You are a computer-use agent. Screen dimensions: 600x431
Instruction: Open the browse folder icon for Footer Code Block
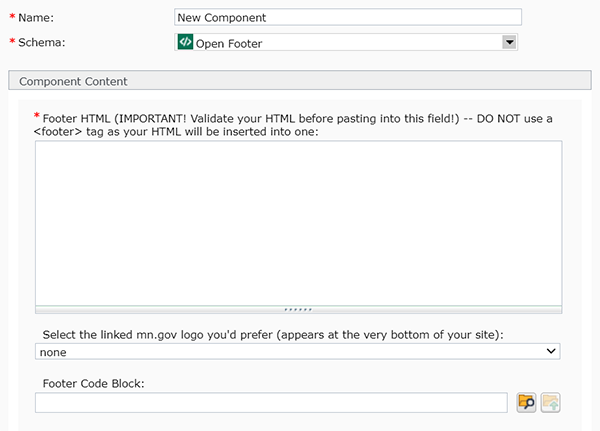tap(526, 402)
